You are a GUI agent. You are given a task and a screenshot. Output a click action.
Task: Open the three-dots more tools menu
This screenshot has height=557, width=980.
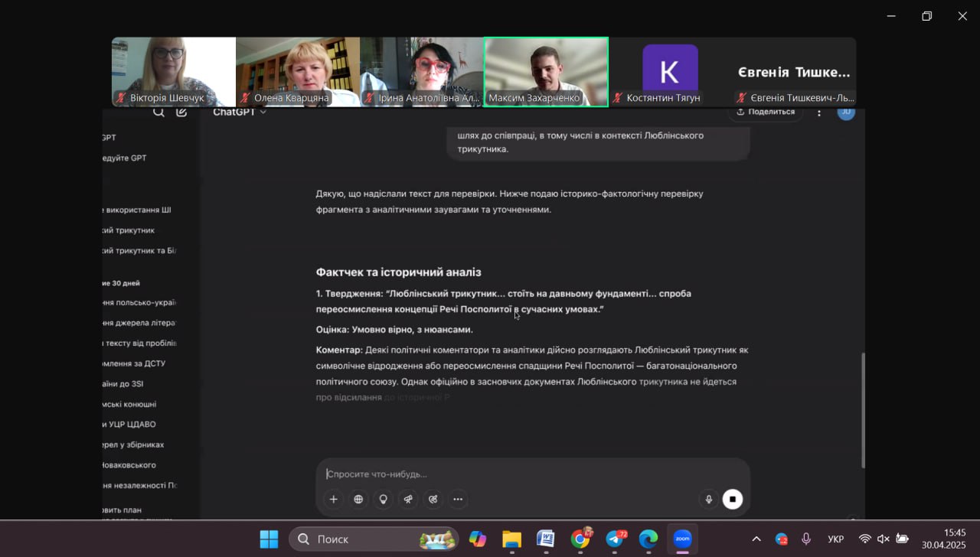click(458, 500)
